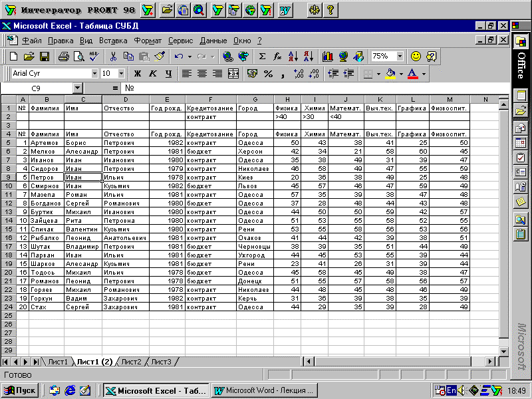The height and width of the screenshot is (399, 532).
Task: Insert hyperlink with the globe-link icon
Action: click(227, 57)
